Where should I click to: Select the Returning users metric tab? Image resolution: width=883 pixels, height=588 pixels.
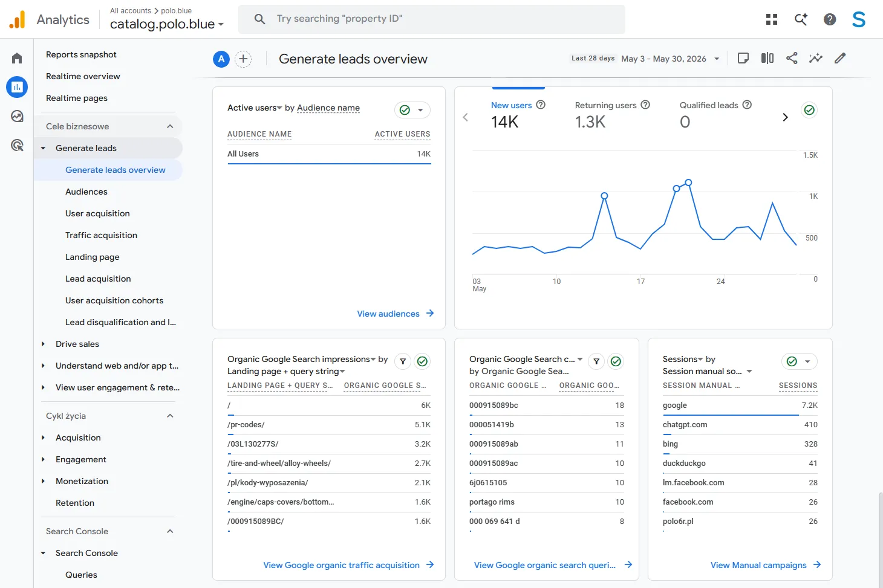pyautogui.click(x=612, y=115)
